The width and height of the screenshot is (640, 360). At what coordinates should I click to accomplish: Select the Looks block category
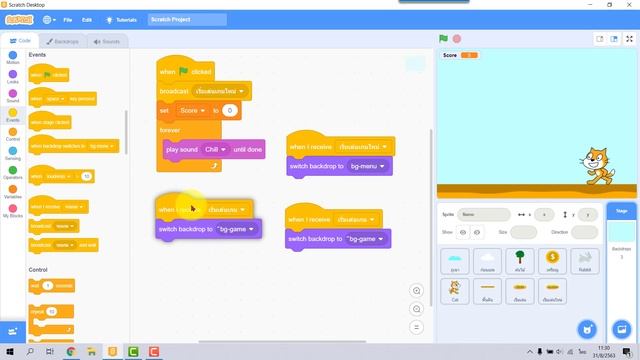(x=13, y=77)
